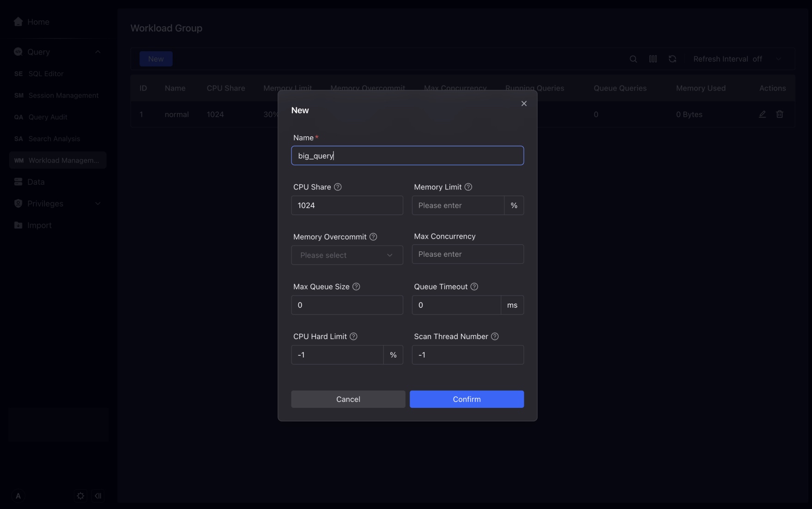Image resolution: width=812 pixels, height=509 pixels.
Task: Collapse the Query sidebar section
Action: (98, 52)
